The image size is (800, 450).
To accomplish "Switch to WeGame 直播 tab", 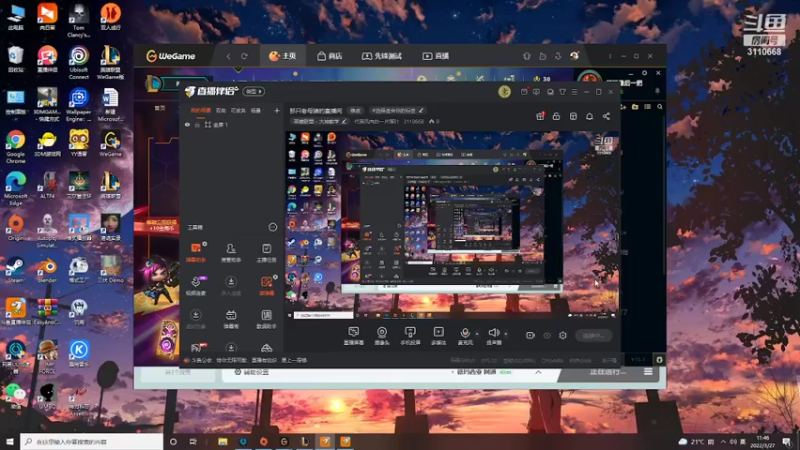I will [x=435, y=56].
